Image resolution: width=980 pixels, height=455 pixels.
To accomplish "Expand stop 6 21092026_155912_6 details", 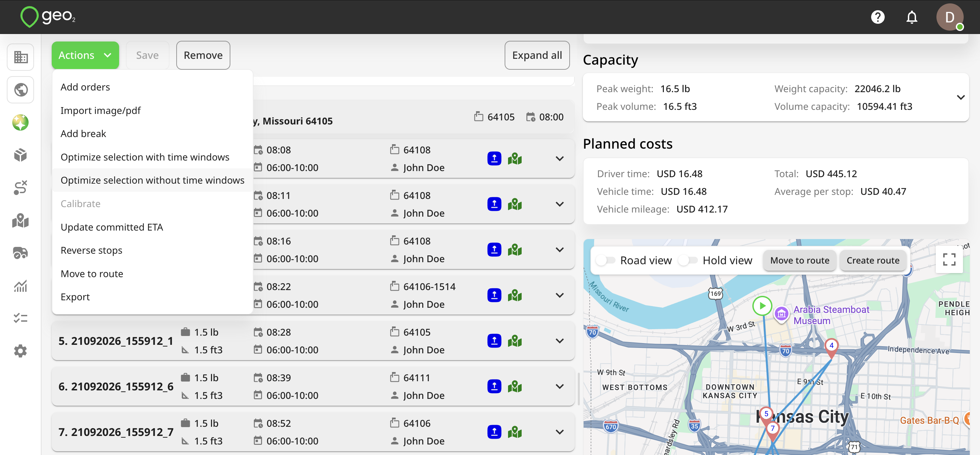I will click(560, 387).
